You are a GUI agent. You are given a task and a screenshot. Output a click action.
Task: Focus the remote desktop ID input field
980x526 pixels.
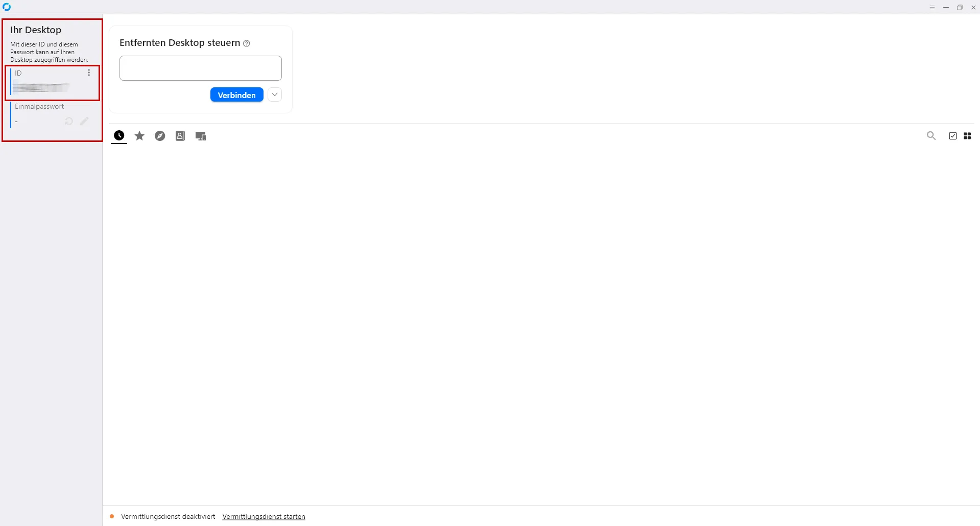tap(200, 68)
